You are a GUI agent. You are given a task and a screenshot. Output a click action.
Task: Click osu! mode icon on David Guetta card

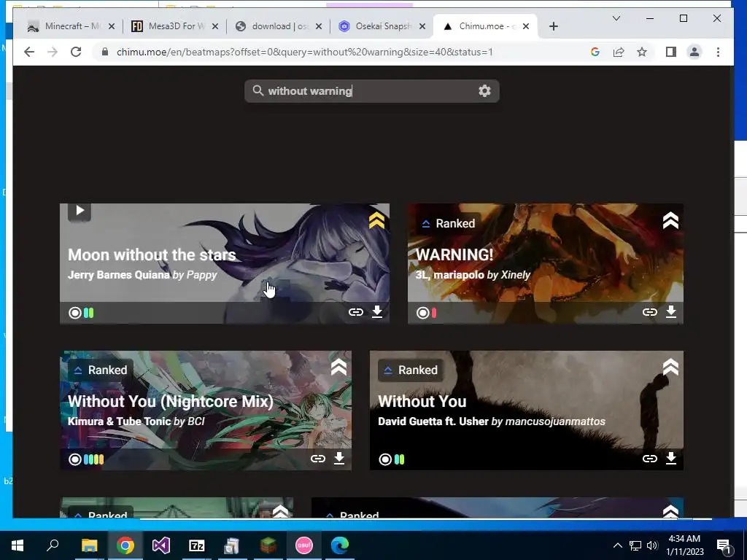click(385, 459)
